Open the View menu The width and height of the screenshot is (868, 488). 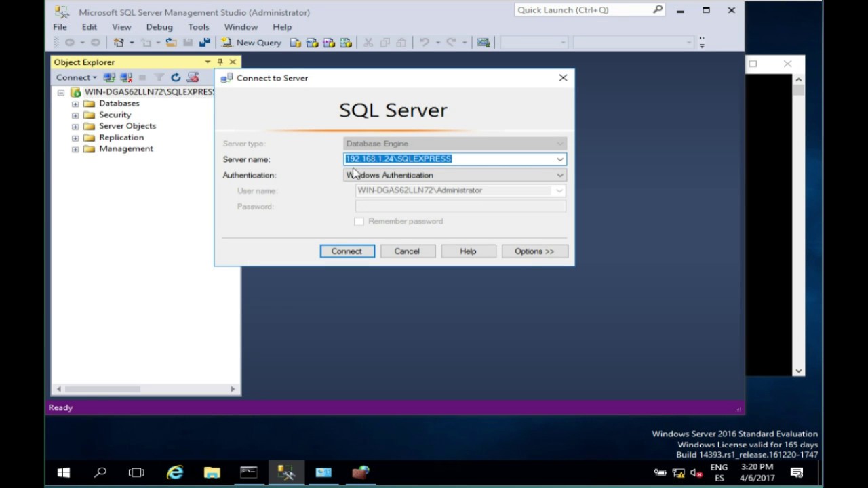pyautogui.click(x=121, y=27)
